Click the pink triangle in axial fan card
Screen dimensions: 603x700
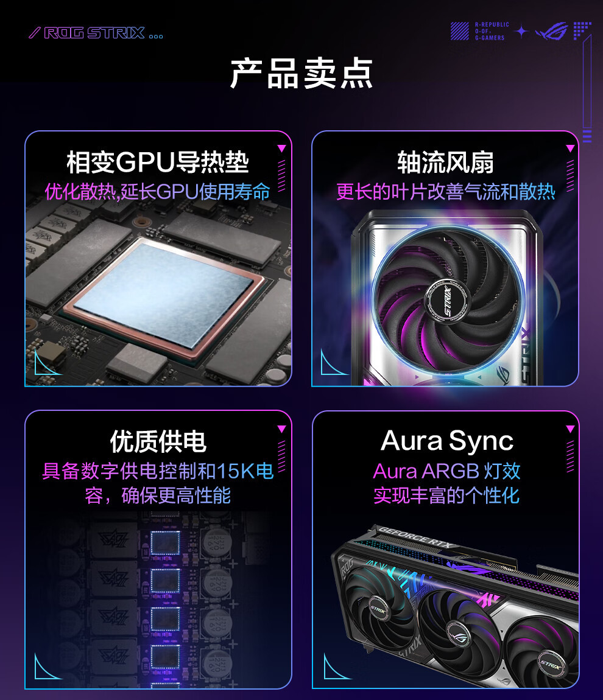(570, 148)
